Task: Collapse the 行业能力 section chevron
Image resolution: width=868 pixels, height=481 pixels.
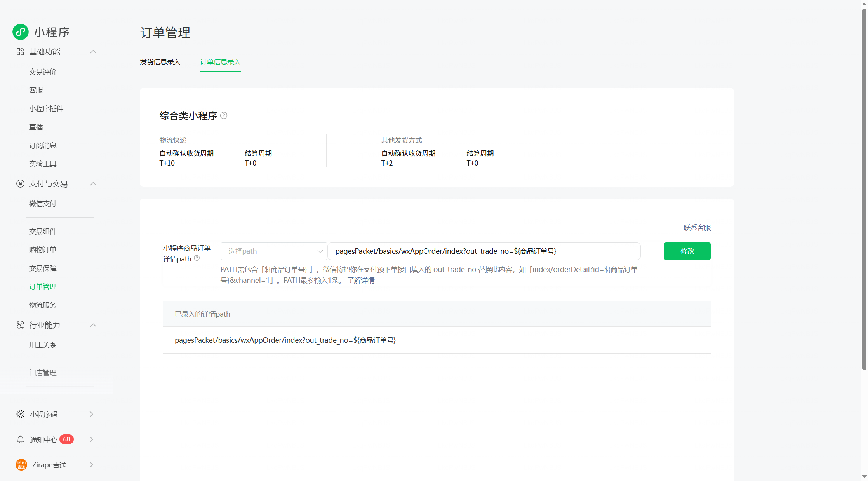Action: (93, 325)
